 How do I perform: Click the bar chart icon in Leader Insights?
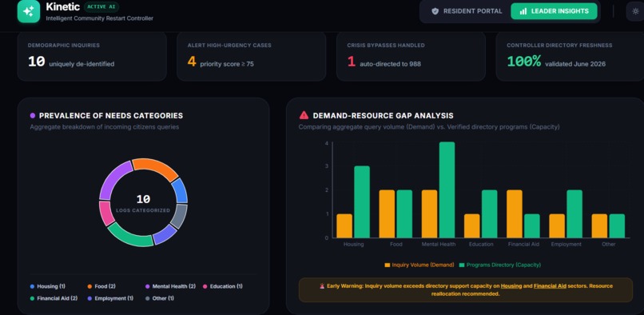(523, 11)
